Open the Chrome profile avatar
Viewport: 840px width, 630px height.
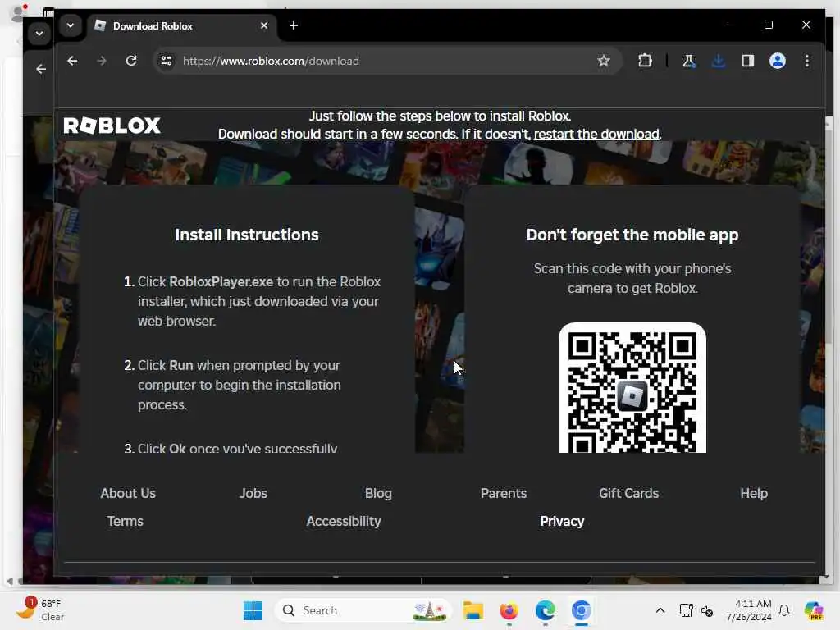pos(778,61)
